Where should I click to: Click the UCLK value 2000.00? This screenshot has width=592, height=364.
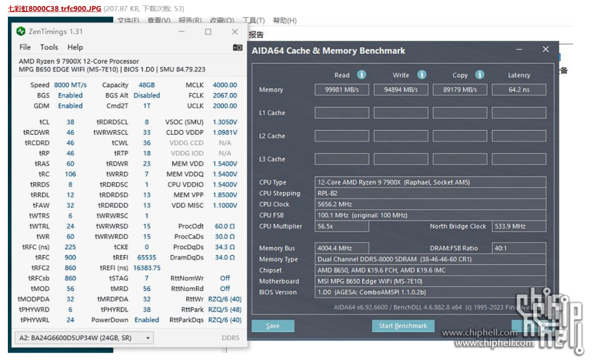coord(224,106)
